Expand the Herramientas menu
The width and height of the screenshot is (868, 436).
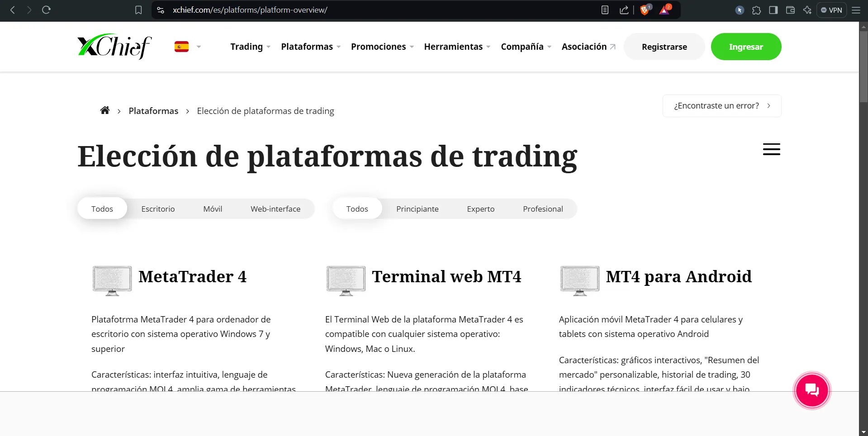[457, 47]
